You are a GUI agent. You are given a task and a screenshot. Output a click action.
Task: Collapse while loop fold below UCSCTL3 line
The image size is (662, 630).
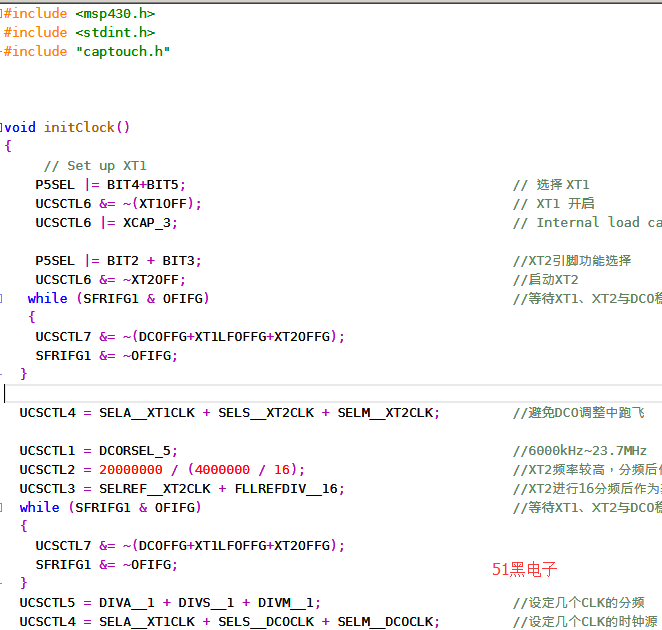(x=1, y=507)
